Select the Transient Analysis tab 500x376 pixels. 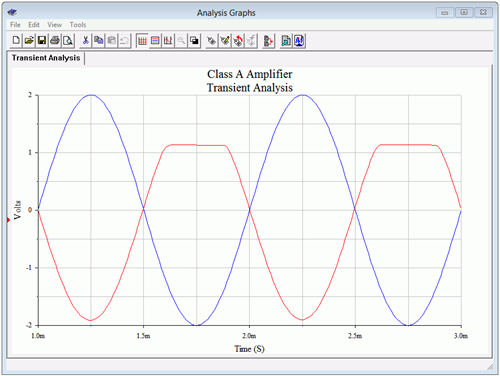(x=46, y=58)
